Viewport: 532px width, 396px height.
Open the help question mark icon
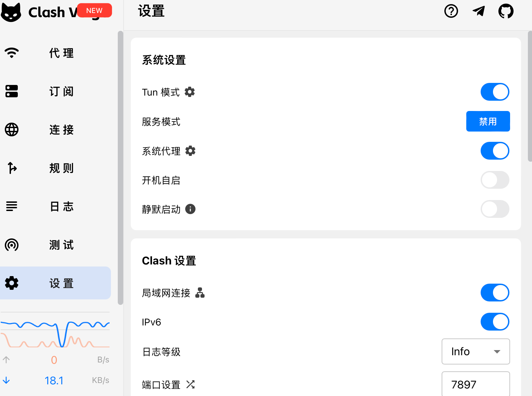[451, 11]
